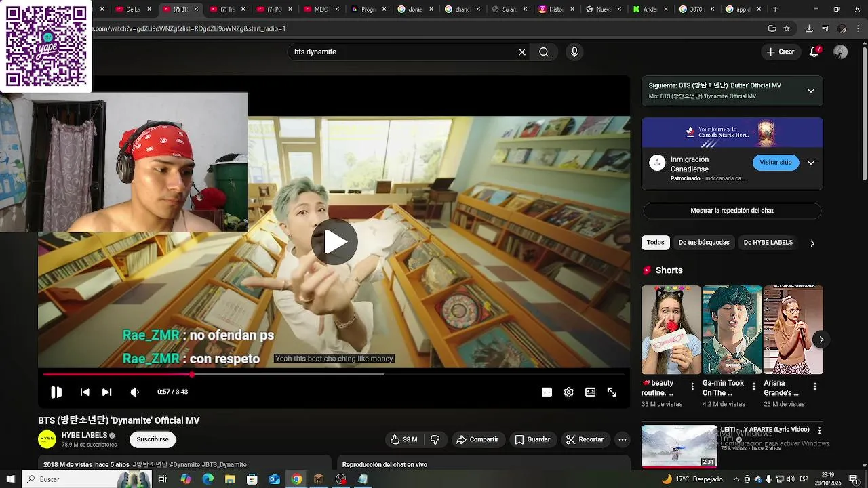
Task: Show hidden system tray icons
Action: tap(737, 479)
